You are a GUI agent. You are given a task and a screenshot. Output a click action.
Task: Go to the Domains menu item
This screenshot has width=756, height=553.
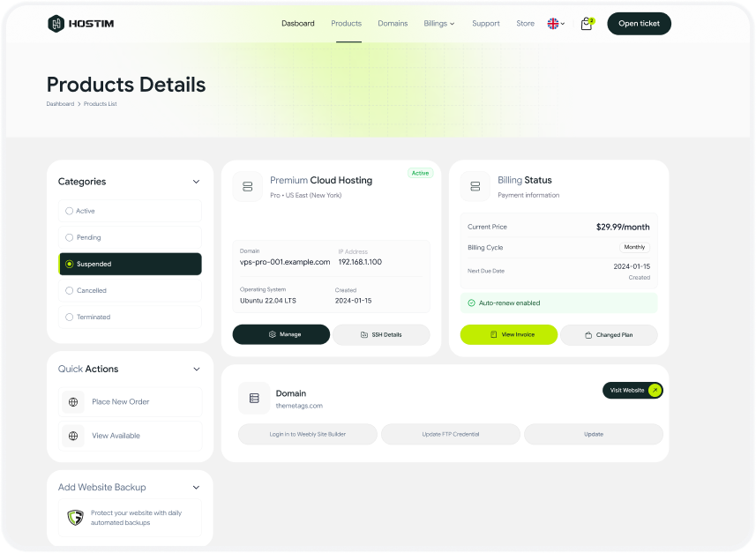click(x=393, y=24)
